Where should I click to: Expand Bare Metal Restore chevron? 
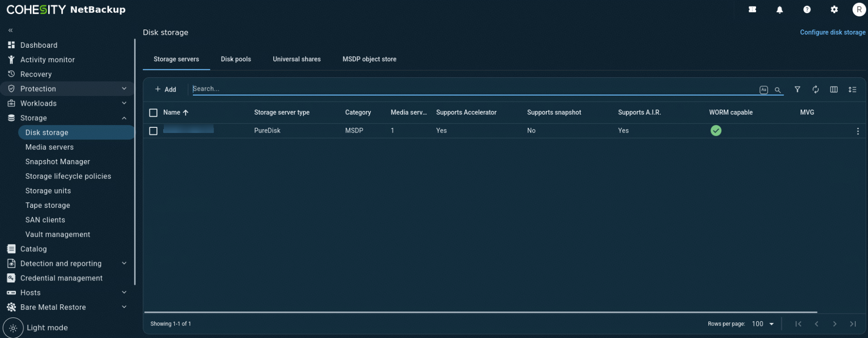coord(124,307)
